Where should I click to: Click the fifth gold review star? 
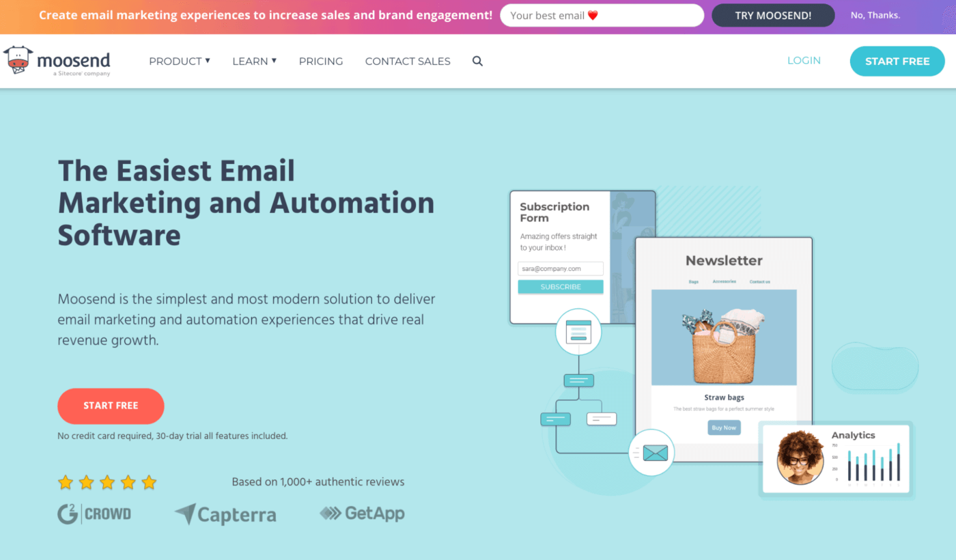tap(149, 483)
